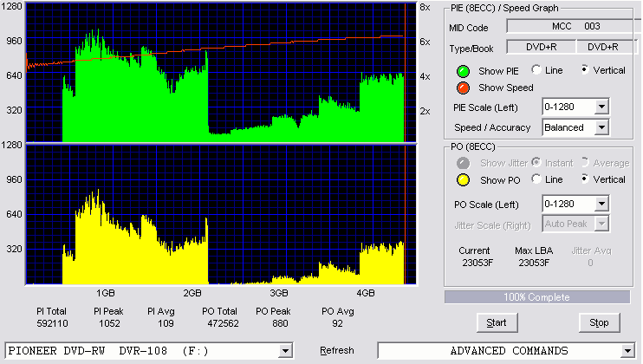The image size is (643, 364).
Task: Toggle the red Show Speed indicator
Action: coord(463,88)
